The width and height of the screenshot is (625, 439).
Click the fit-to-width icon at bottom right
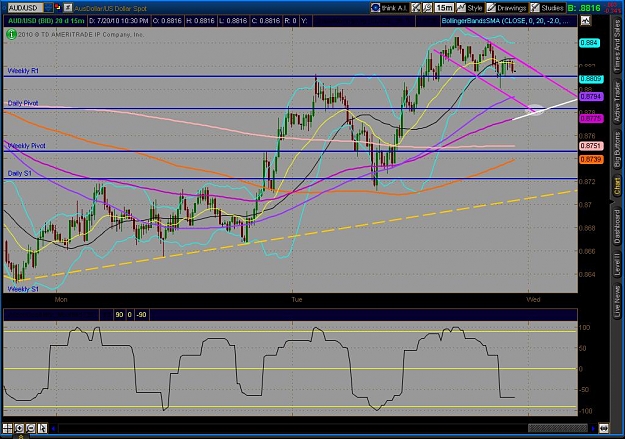[603, 429]
